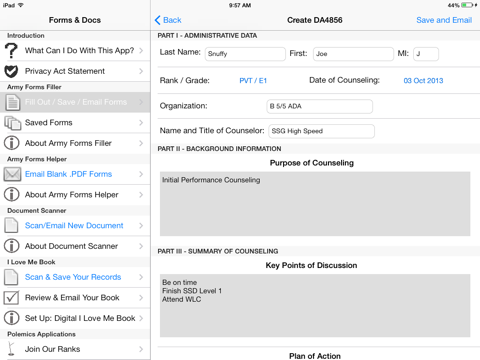Click the Organization field with B 5/5 ADA
The height and width of the screenshot is (360, 480).
320,106
